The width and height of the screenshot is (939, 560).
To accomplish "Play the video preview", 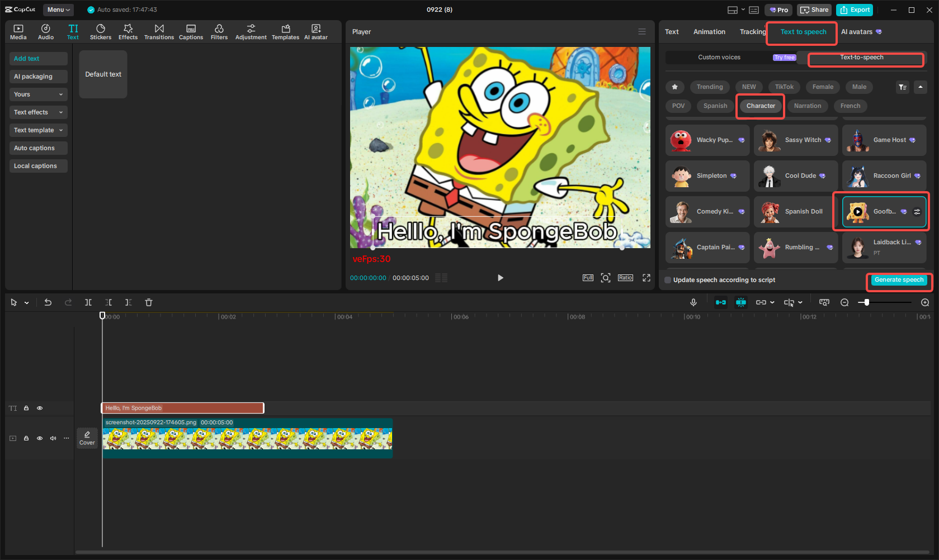I will tap(500, 278).
